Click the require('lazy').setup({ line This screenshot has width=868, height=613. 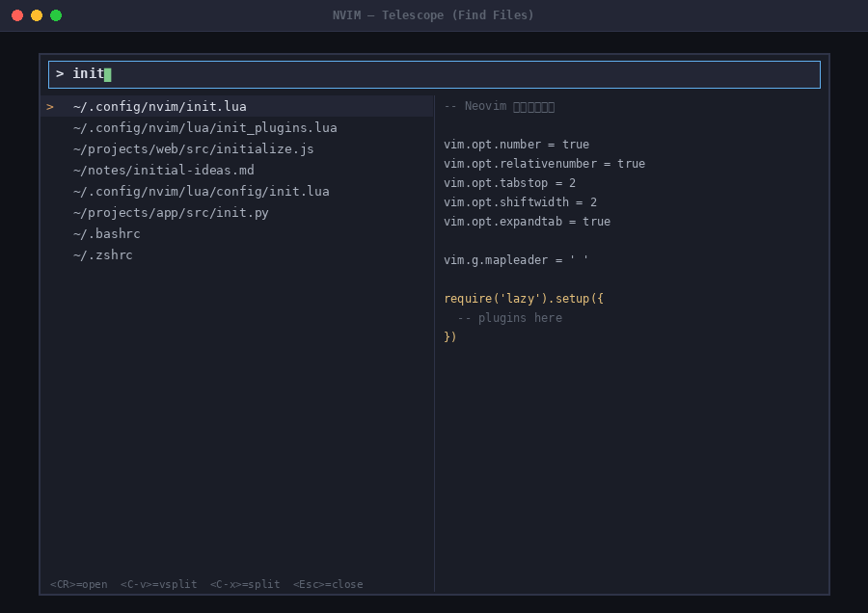pyautogui.click(x=524, y=299)
